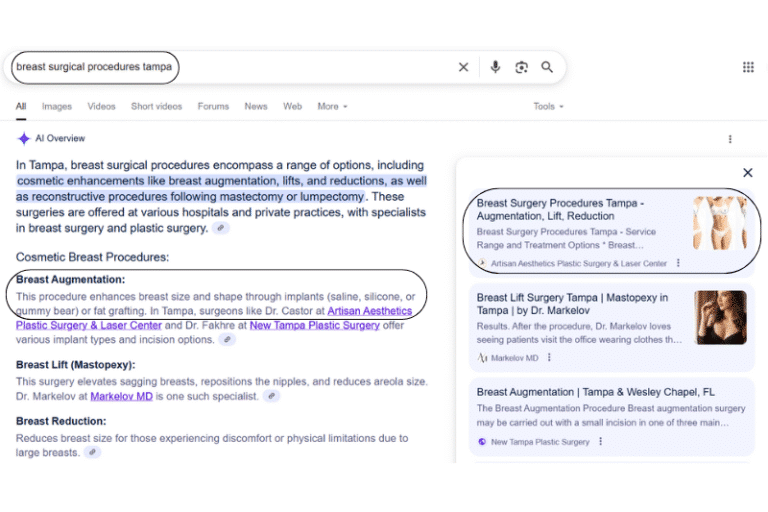Open the New Tampa Plastic Surgery link
The width and height of the screenshot is (768, 512).
tap(314, 325)
